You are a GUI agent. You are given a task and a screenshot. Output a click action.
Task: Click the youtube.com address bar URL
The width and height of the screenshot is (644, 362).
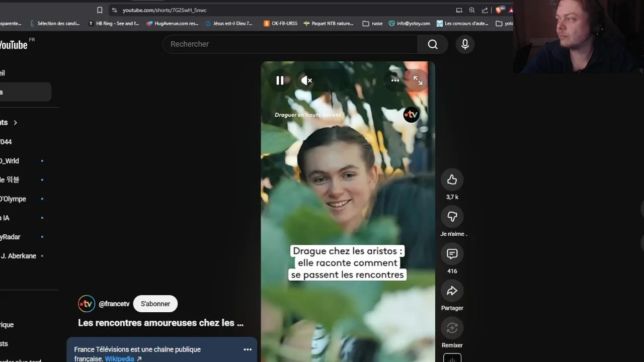click(x=165, y=10)
